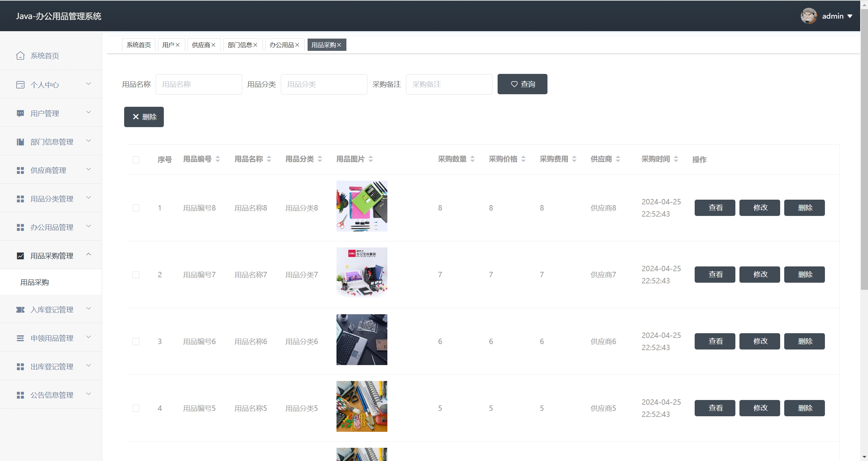Check the row for 用品编号6

click(x=136, y=341)
